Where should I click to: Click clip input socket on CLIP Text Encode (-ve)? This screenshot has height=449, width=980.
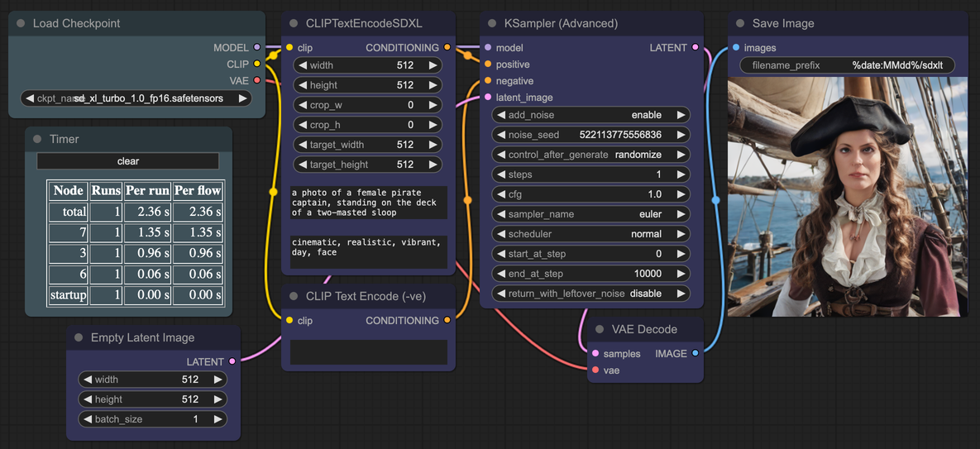(x=289, y=320)
